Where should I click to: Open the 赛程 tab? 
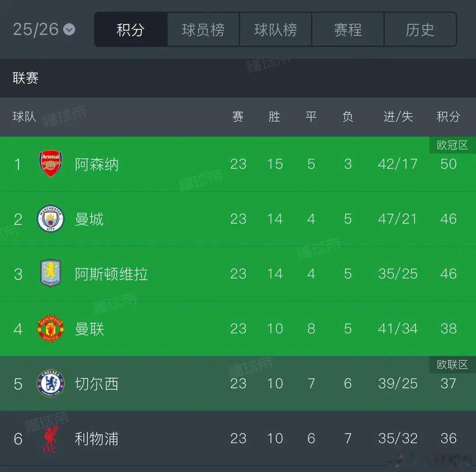(348, 29)
